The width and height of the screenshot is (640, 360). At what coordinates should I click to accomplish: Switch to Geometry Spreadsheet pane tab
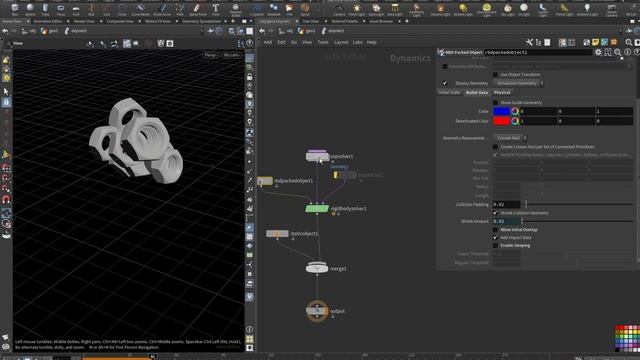pos(201,21)
